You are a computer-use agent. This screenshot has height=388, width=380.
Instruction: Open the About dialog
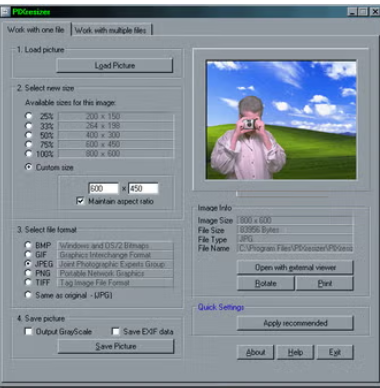click(255, 352)
